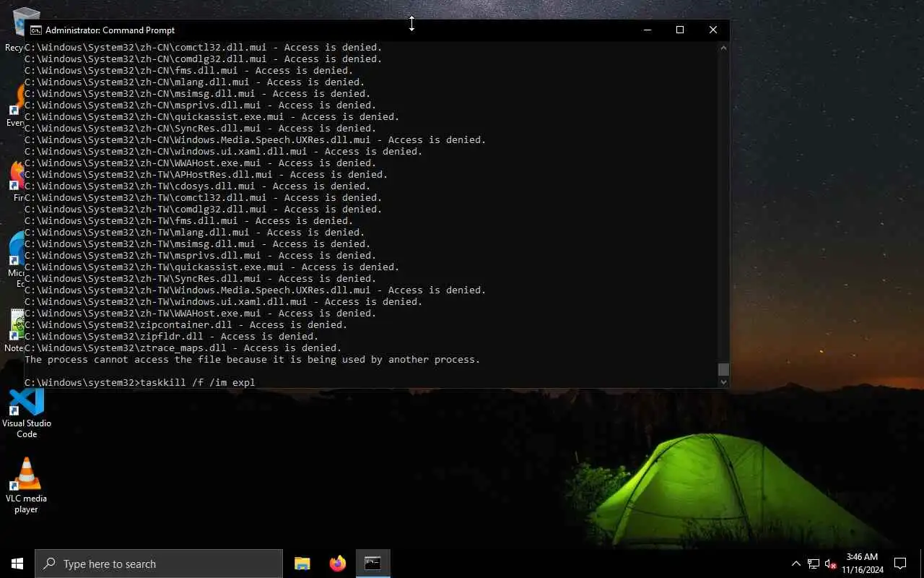Click the taskkill /f /im expl command line
924x578 pixels.
140,382
